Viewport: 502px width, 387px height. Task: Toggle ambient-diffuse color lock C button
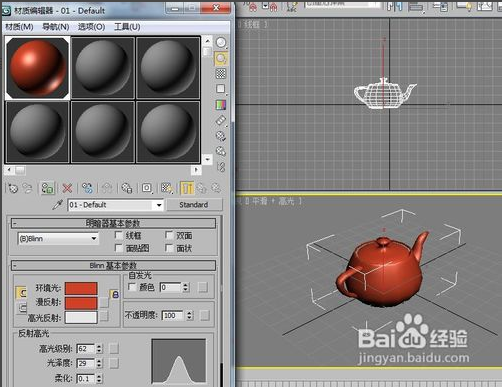22,293
